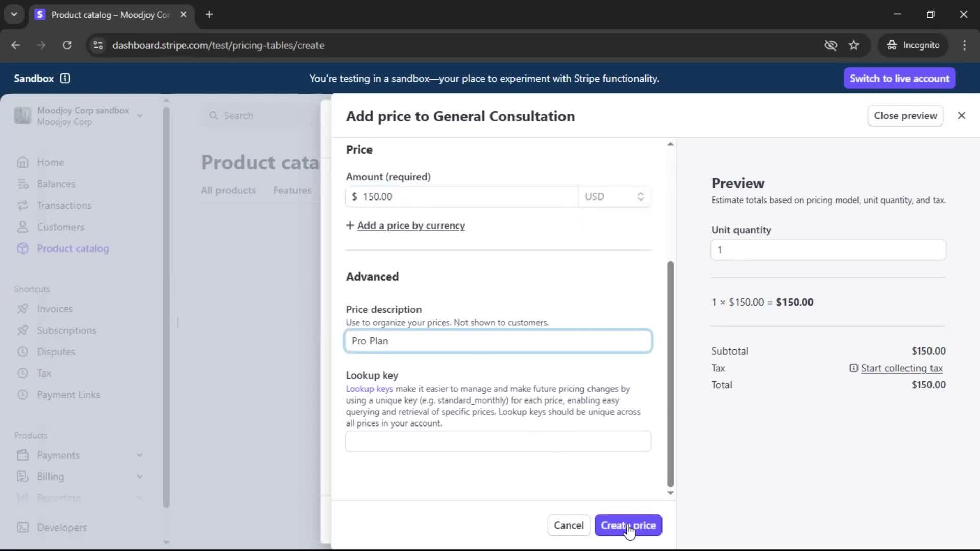Viewport: 980px width, 551px height.
Task: Select the All products tab
Action: point(228,190)
